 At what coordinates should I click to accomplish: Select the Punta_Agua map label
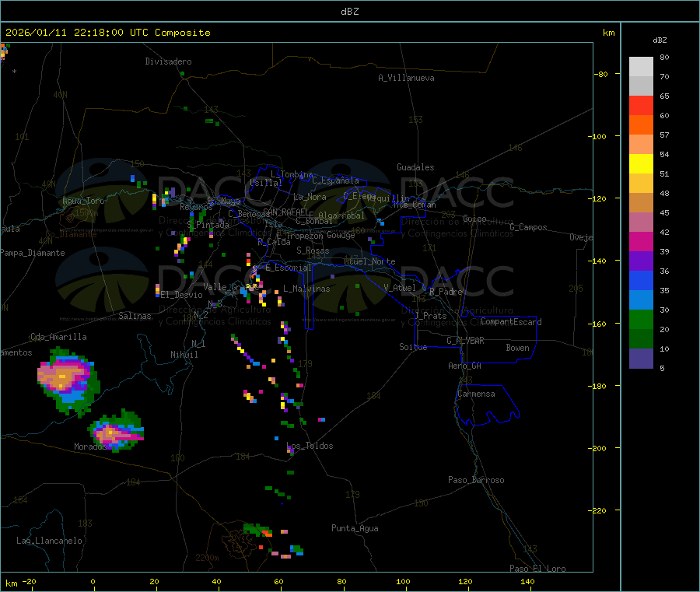click(x=355, y=528)
